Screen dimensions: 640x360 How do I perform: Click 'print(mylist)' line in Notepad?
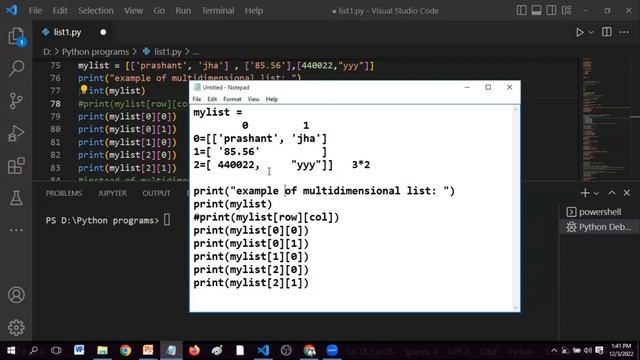pos(233,204)
